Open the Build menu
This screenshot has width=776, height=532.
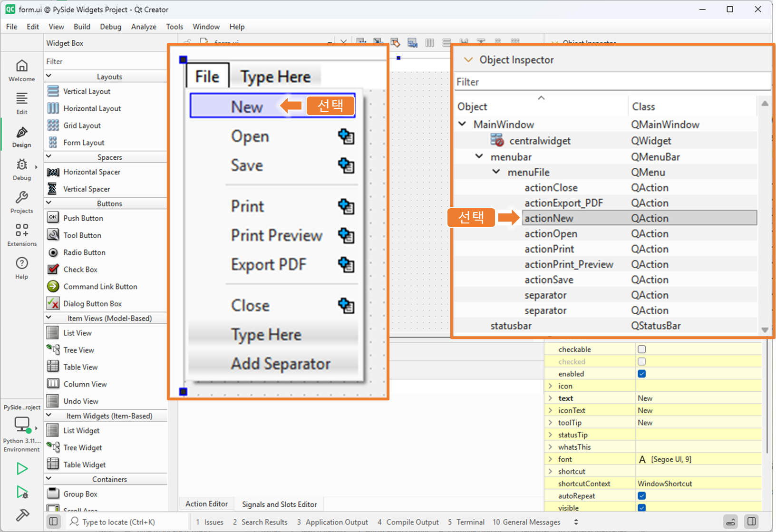coord(82,27)
